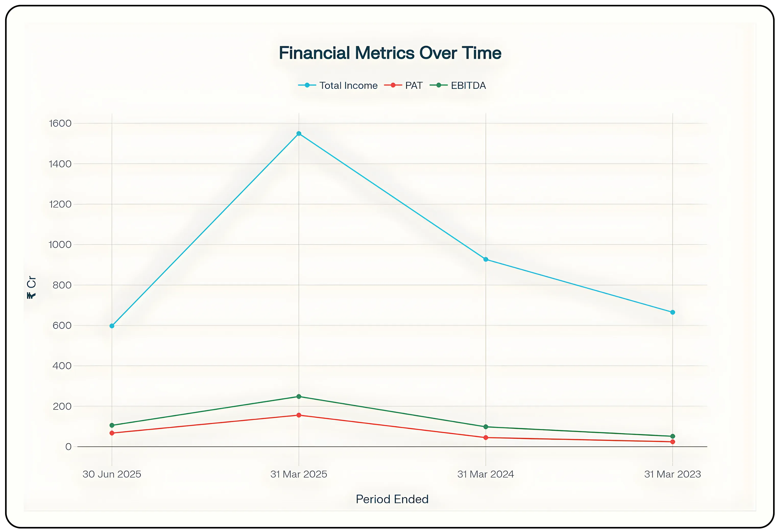Select Total Income marker for 31 Mar 2023

(x=673, y=313)
